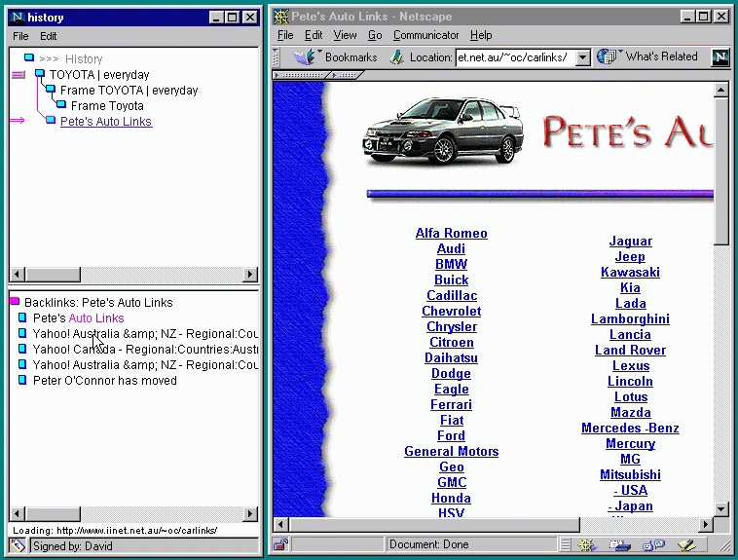The height and width of the screenshot is (560, 738).
Task: Click the node icon of Frame Toyota
Action: pyautogui.click(x=61, y=104)
